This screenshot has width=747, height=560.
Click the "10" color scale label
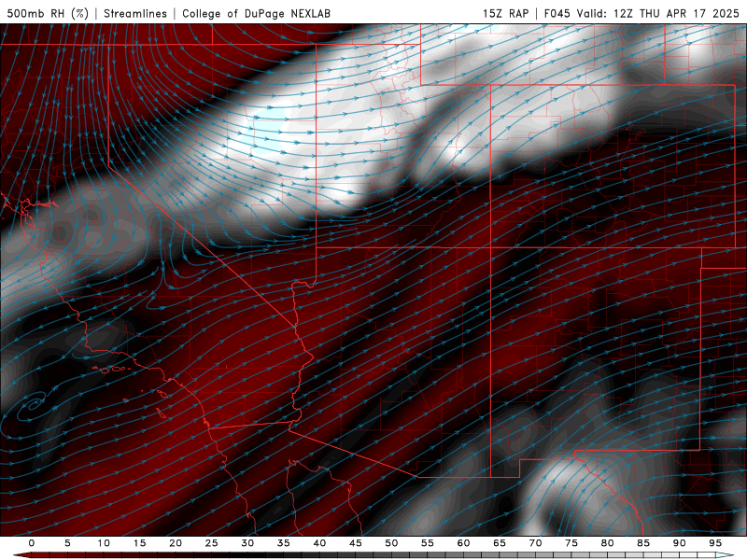(104, 543)
